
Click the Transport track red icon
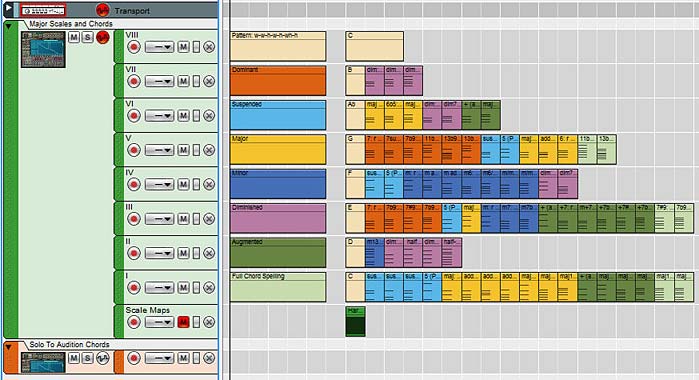103,10
